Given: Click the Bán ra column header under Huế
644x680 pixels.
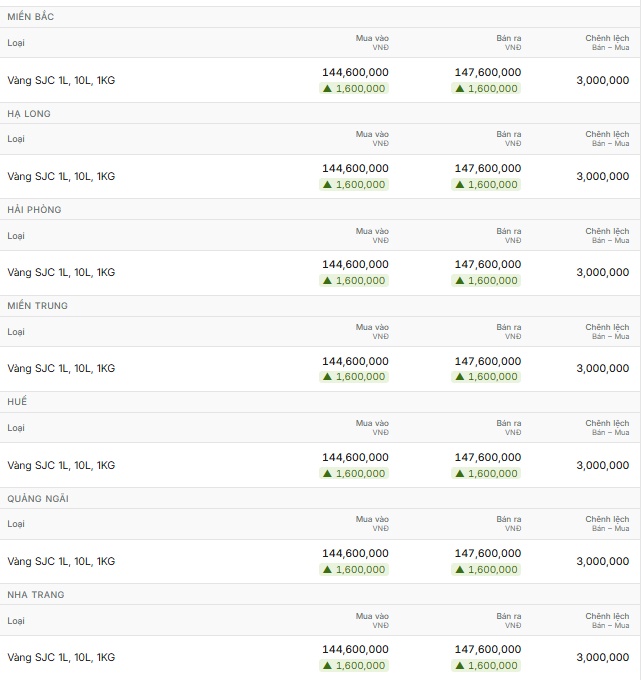Looking at the screenshot, I should coord(509,427).
